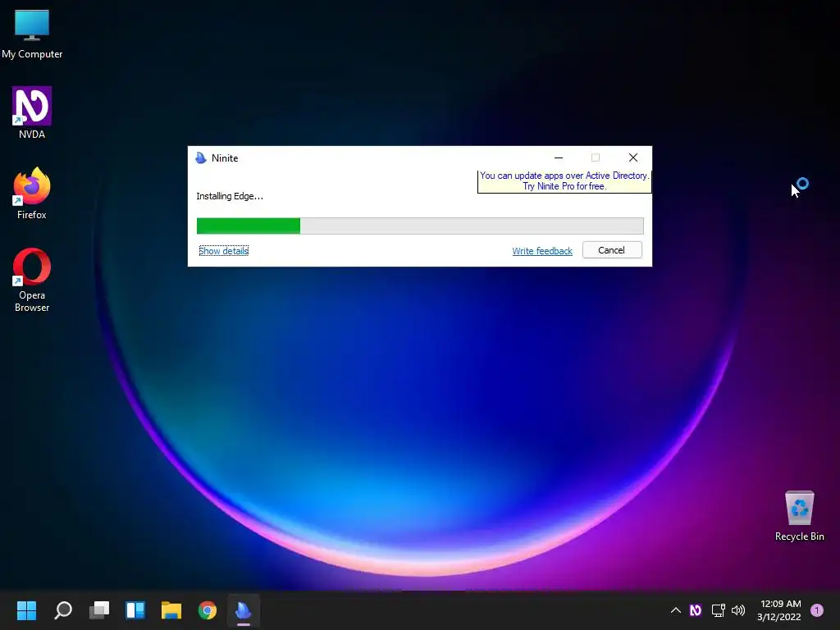Click the Write feedback link
Screen dimensions: 840x630
[x=542, y=251]
